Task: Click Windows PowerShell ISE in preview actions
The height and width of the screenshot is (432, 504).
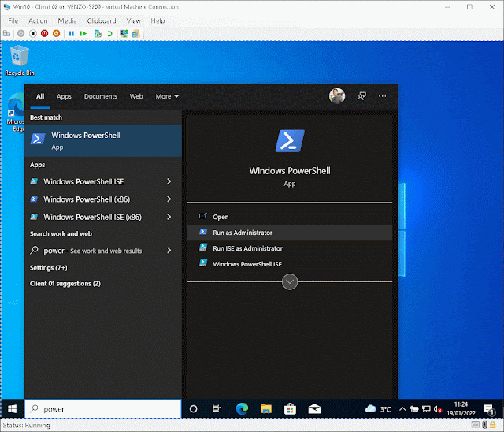Action: point(290,264)
